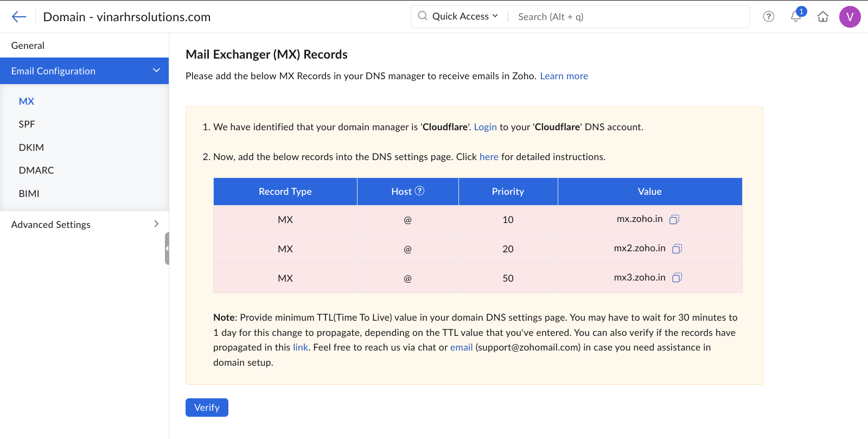Open the General section
Viewport: 868px width, 439px height.
click(x=28, y=46)
